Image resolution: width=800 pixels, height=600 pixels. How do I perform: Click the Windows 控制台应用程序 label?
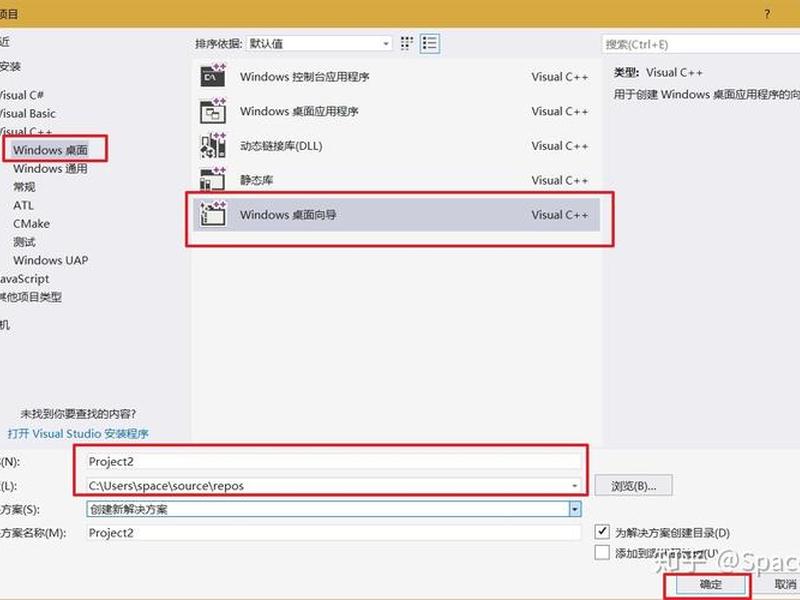tap(305, 77)
